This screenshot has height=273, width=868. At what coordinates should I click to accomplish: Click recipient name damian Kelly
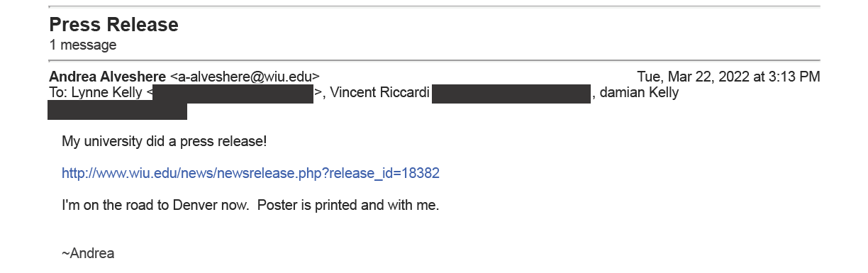tap(639, 92)
